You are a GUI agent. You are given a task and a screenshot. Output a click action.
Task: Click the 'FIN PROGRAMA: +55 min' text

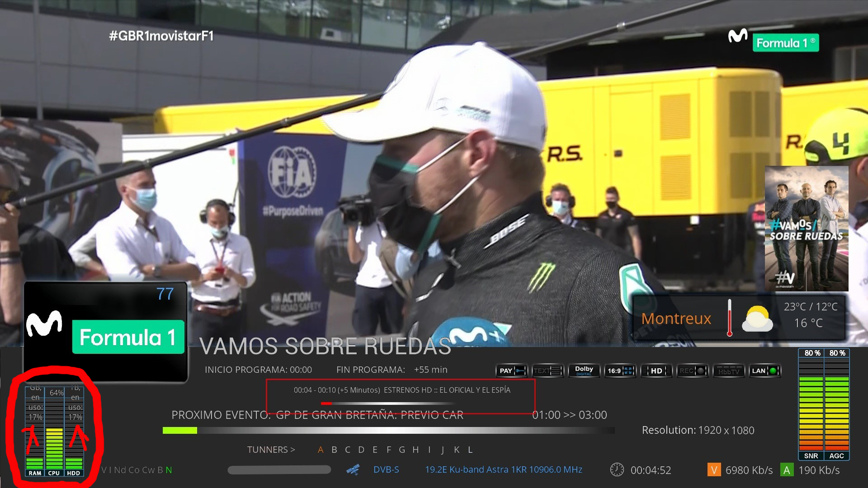[392, 370]
